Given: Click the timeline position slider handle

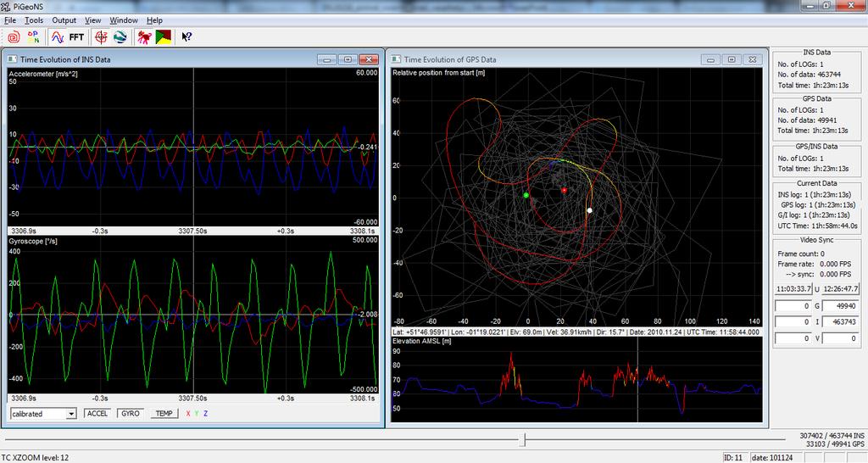Looking at the screenshot, I should [524, 440].
